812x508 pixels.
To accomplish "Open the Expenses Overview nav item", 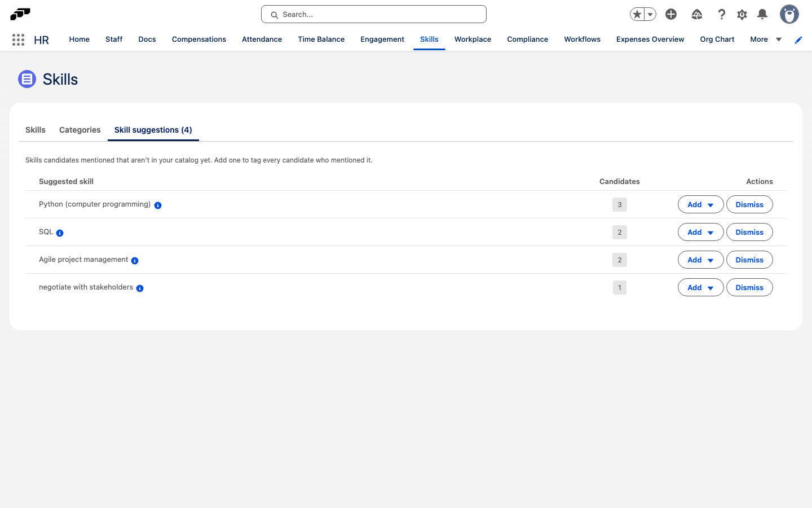I will [x=650, y=40].
